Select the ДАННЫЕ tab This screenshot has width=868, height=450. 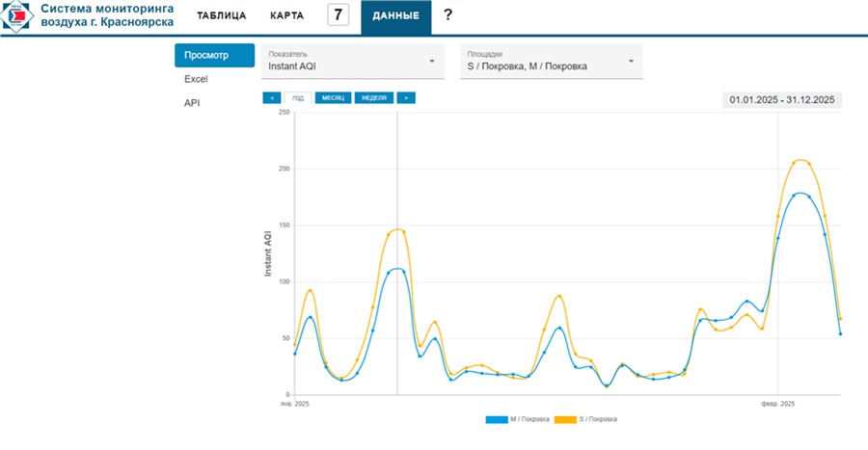(x=395, y=16)
